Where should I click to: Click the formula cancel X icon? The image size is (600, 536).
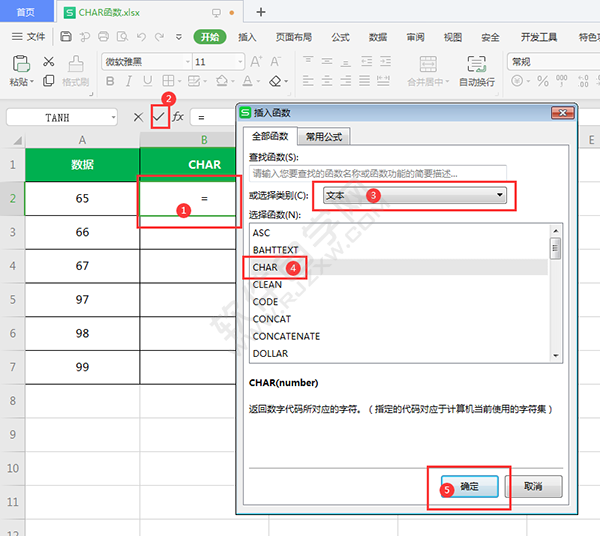(x=138, y=117)
